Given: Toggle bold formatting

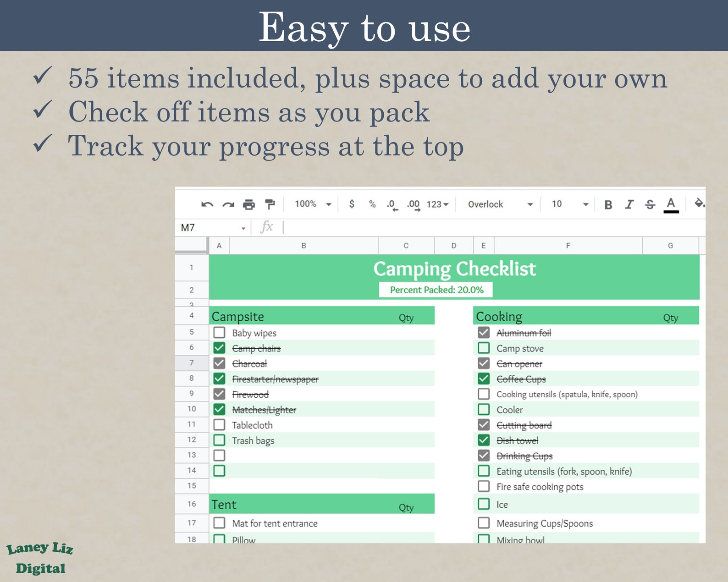Looking at the screenshot, I should click(608, 205).
